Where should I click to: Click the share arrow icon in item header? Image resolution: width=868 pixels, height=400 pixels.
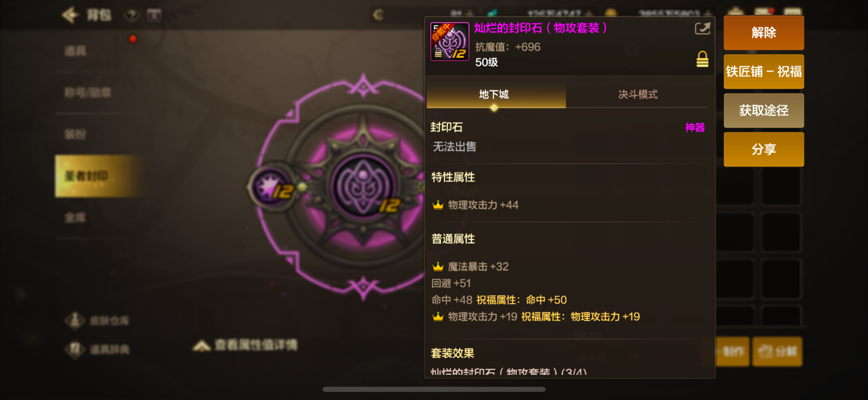point(702,28)
